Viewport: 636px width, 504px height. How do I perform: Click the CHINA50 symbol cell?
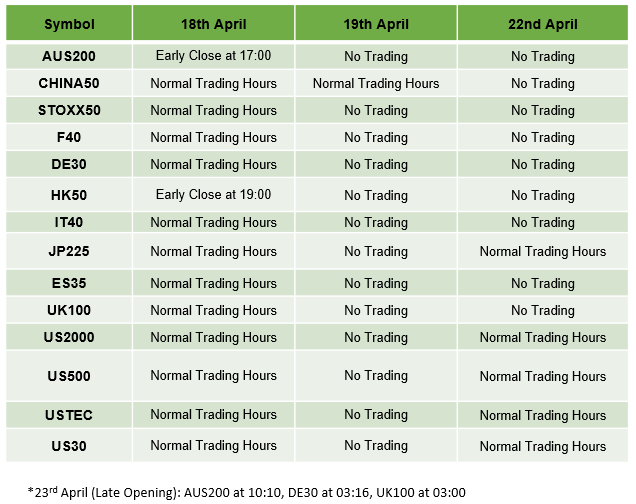69,83
